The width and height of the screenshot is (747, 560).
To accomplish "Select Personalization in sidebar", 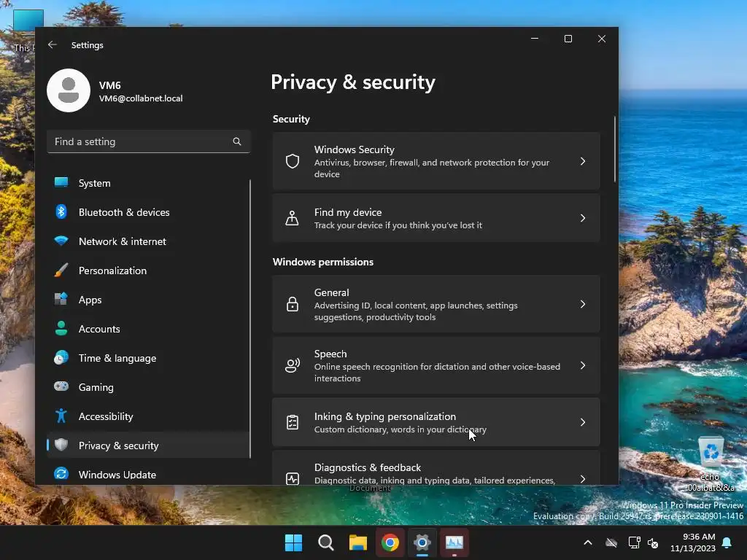I will coord(148,271).
